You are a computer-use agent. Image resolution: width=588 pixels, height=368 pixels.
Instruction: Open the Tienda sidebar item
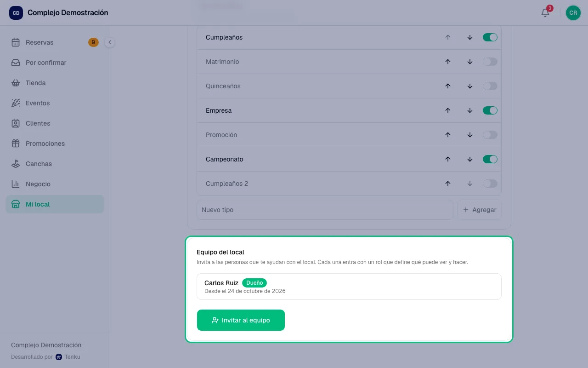pyautogui.click(x=55, y=83)
